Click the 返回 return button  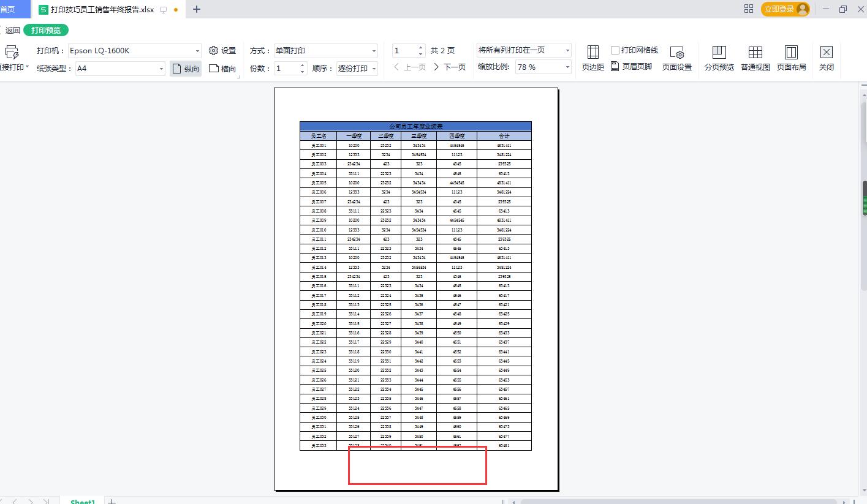click(13, 29)
